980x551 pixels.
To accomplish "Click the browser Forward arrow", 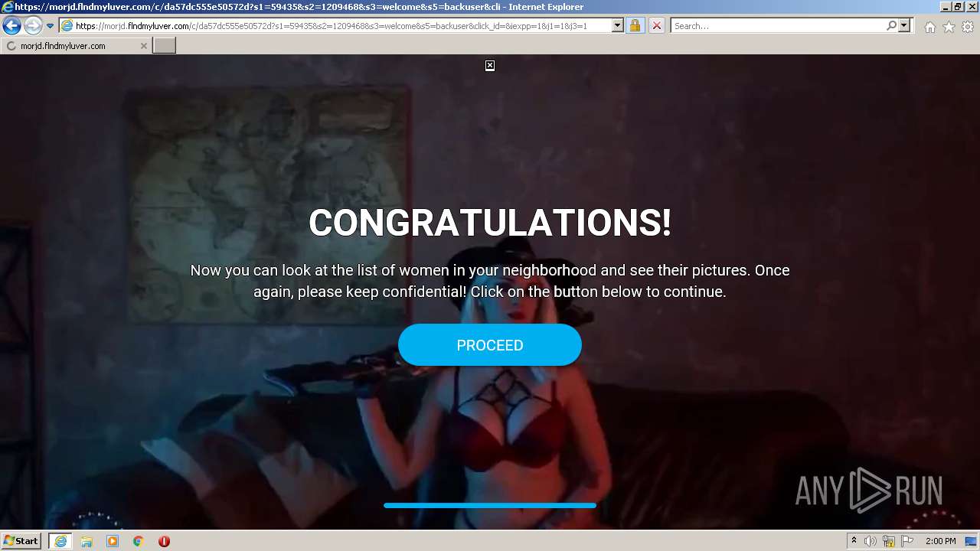I will coord(32,25).
